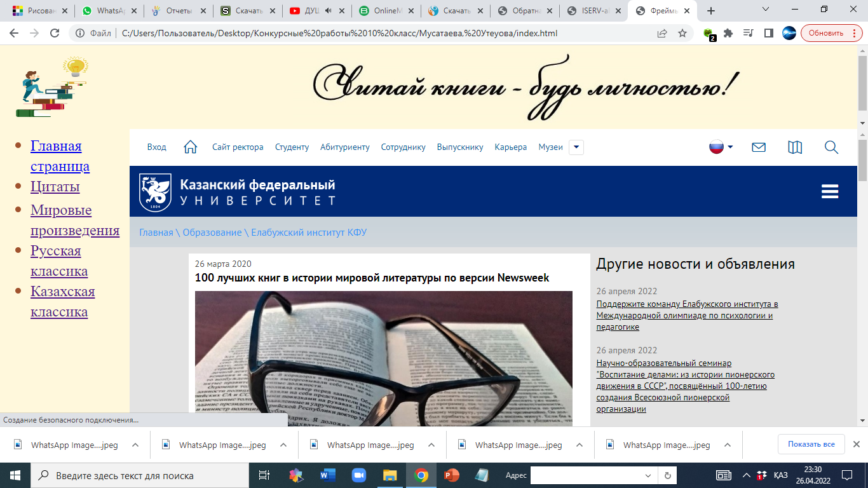Open the Образование breadcrumb link
This screenshot has width=868, height=488.
tap(212, 233)
